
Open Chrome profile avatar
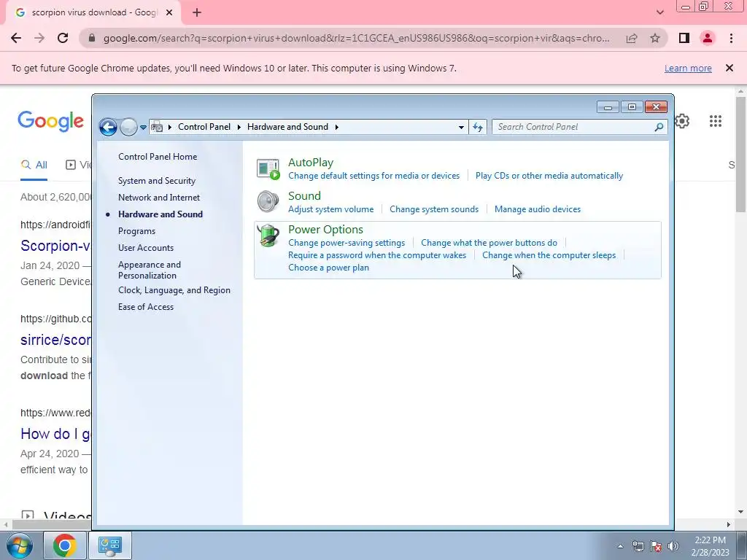coord(708,38)
